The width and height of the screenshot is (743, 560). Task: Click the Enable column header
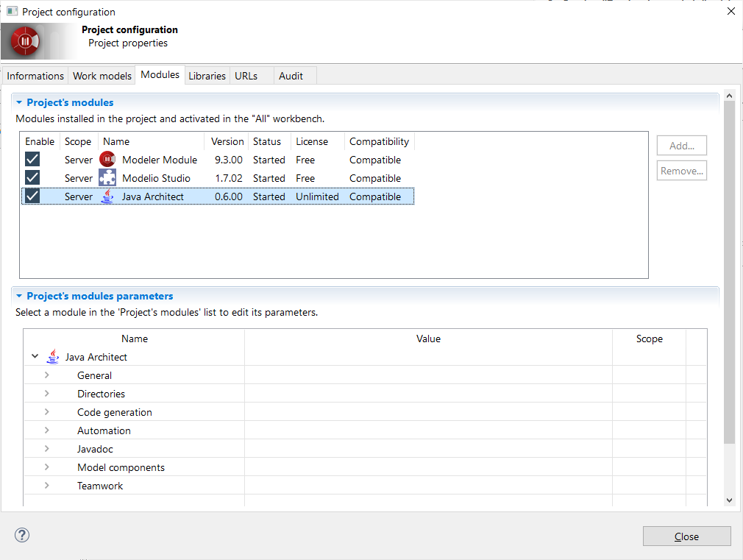(x=40, y=141)
